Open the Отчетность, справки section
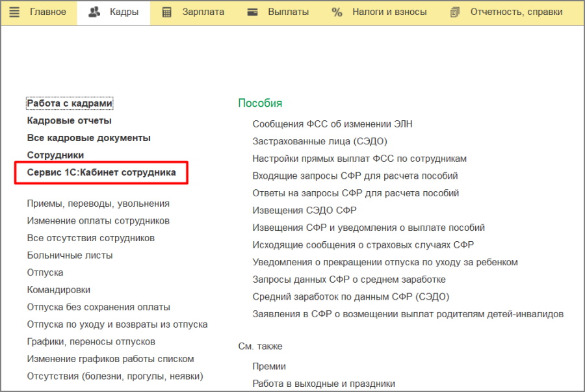585x392 pixels. (x=516, y=12)
